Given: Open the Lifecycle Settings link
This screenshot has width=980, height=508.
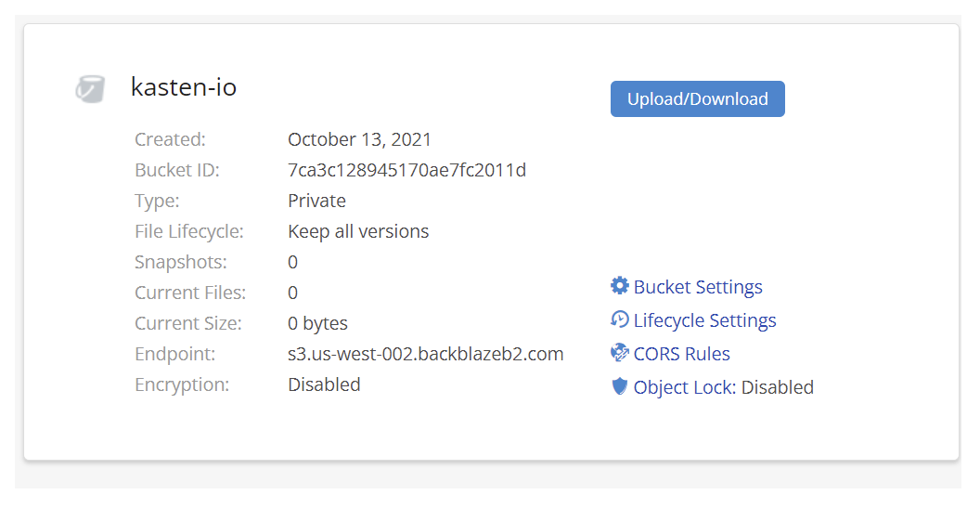Looking at the screenshot, I should (704, 320).
